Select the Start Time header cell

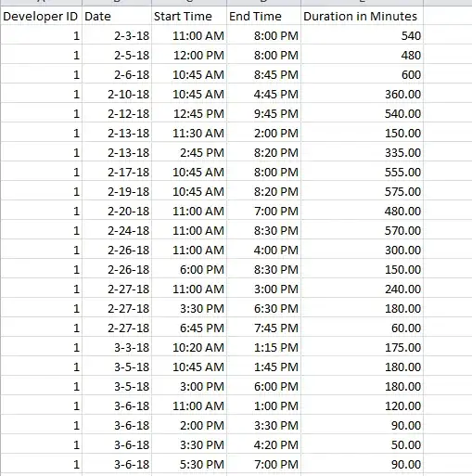189,16
